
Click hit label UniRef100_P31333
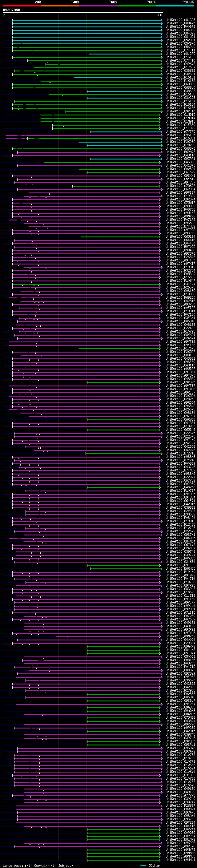(180, 775)
